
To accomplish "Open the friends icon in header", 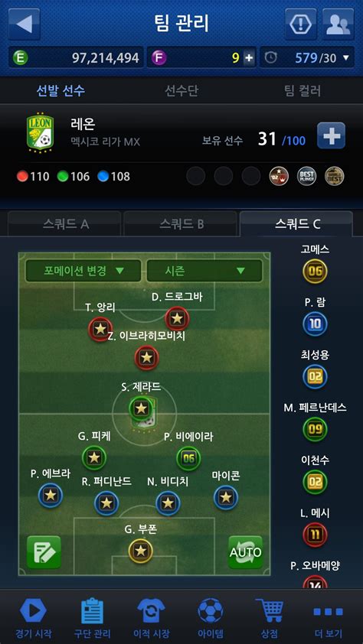I will [338, 24].
